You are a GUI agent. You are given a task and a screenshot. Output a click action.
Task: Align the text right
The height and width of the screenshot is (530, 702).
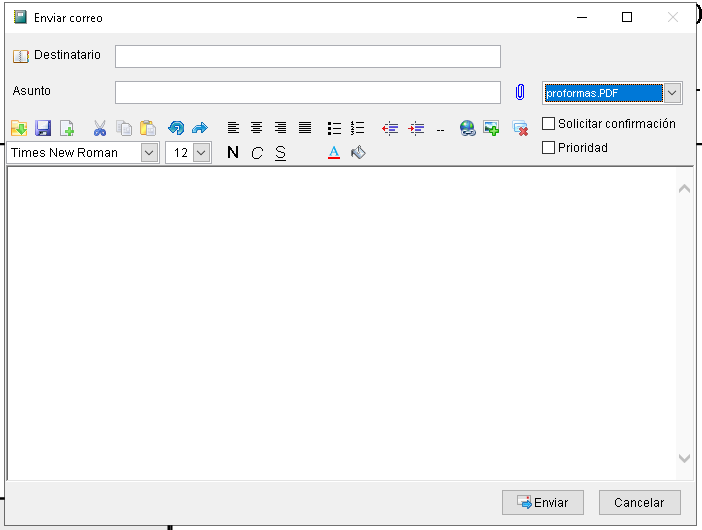click(x=280, y=128)
